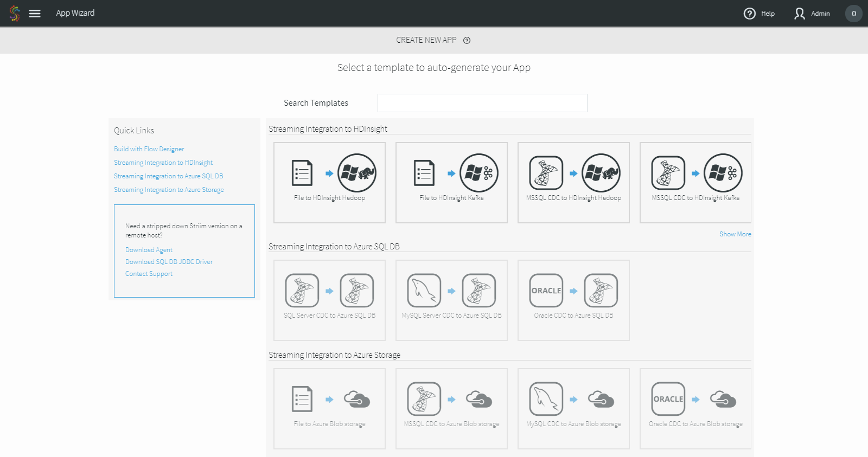Click the ORACLE source icon in Oracle CDC to Azure Blob storage
This screenshot has height=457, width=868.
click(668, 399)
